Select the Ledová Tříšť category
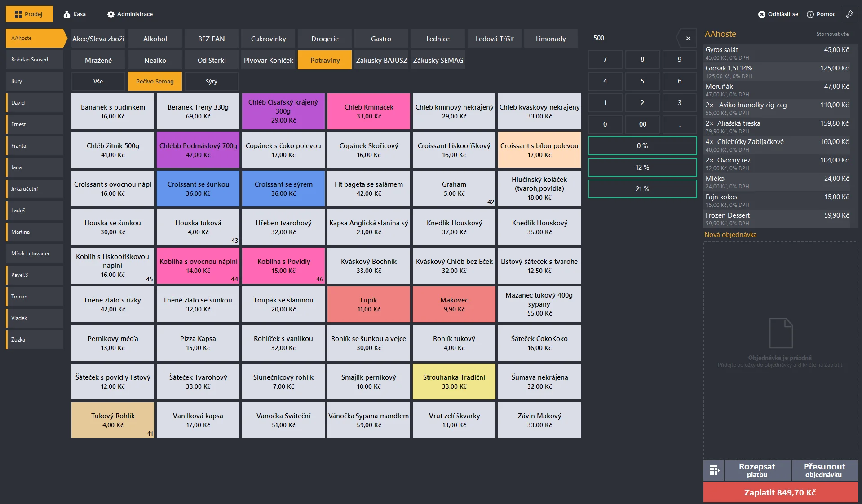This screenshot has width=862, height=504. pyautogui.click(x=494, y=39)
